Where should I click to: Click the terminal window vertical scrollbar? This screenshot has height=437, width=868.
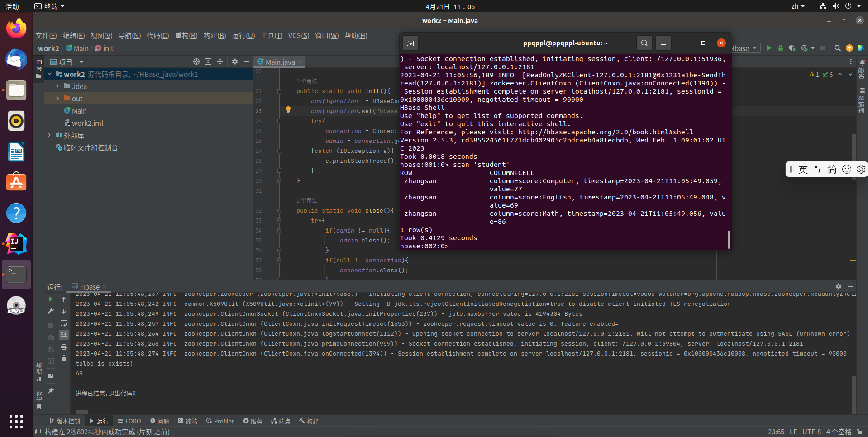click(729, 239)
